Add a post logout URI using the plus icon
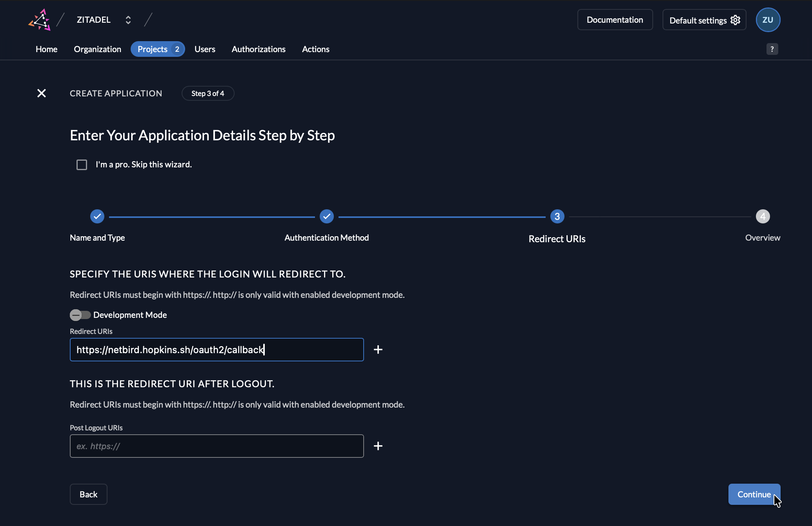The image size is (812, 526). [x=378, y=446]
